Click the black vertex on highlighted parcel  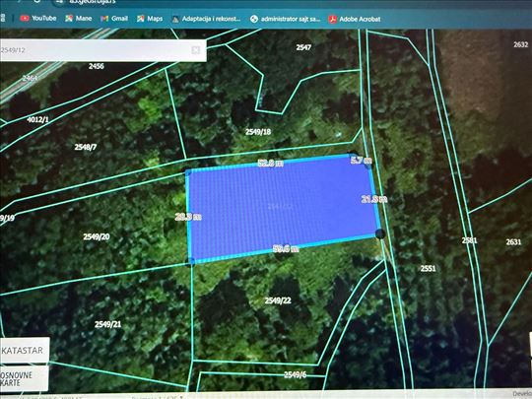[380, 233]
